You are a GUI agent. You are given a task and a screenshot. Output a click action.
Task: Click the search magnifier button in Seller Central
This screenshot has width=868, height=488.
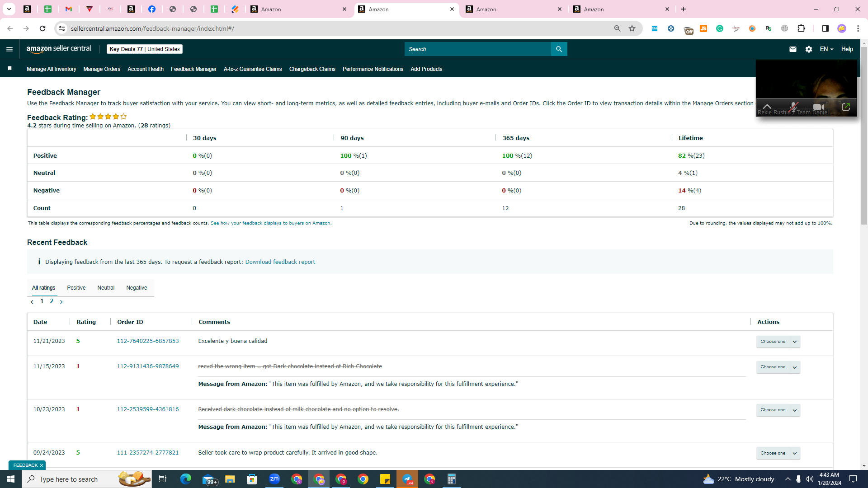pos(559,49)
